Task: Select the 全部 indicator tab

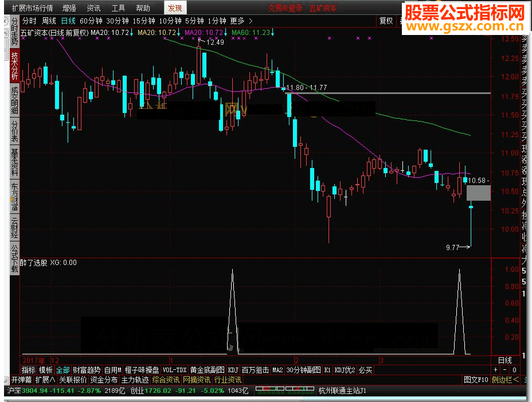Action: [x=62, y=370]
